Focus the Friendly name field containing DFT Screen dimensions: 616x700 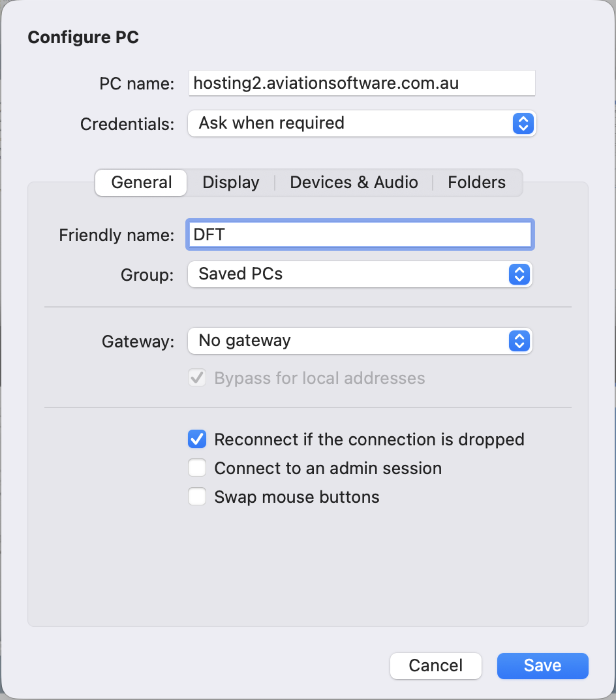point(360,235)
